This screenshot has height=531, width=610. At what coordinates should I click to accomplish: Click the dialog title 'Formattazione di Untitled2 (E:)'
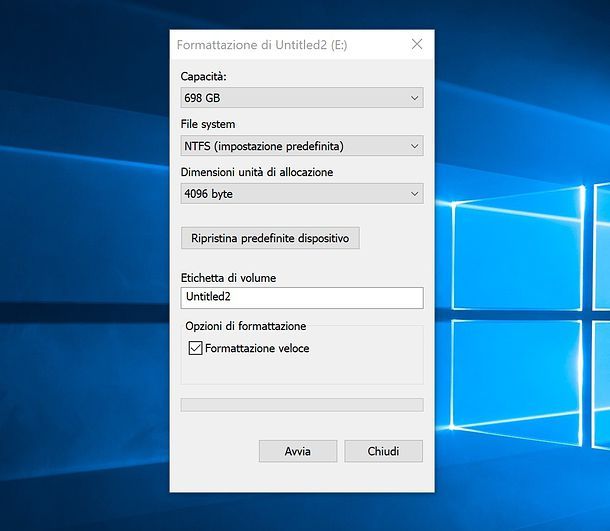262,45
